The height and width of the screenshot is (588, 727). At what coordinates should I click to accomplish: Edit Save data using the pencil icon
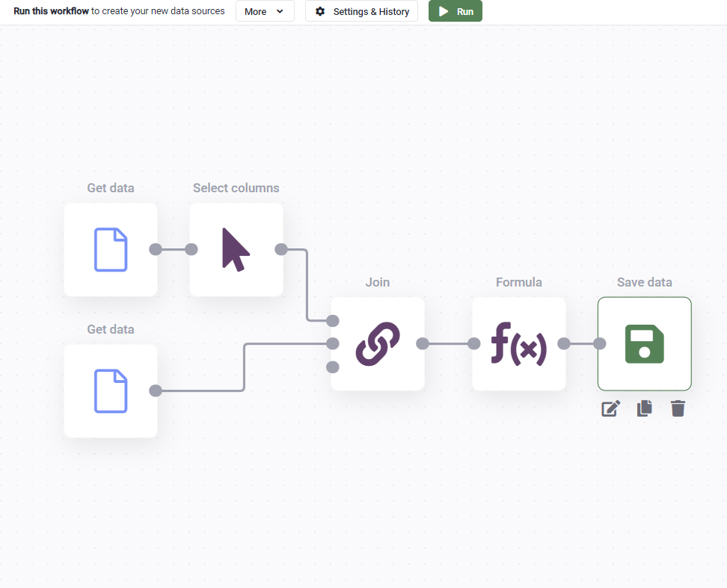(x=610, y=408)
